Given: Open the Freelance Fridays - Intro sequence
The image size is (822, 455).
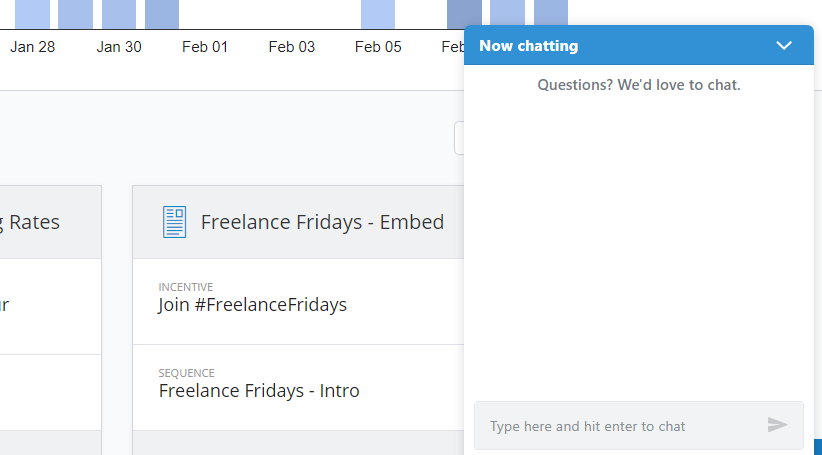Looking at the screenshot, I should pyautogui.click(x=259, y=391).
